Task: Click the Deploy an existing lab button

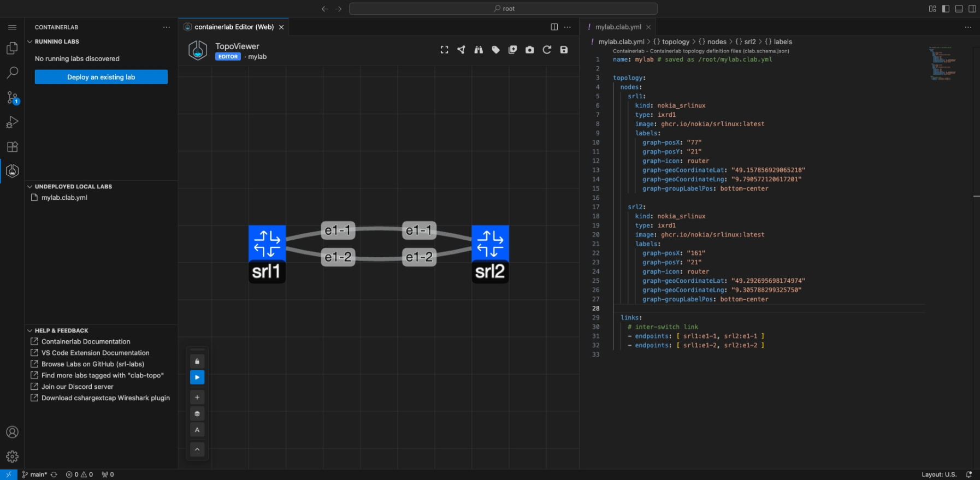Action: [101, 77]
